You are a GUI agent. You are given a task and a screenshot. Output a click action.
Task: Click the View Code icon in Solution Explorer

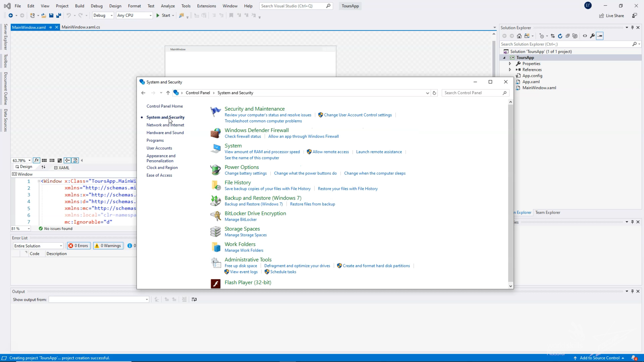(585, 36)
